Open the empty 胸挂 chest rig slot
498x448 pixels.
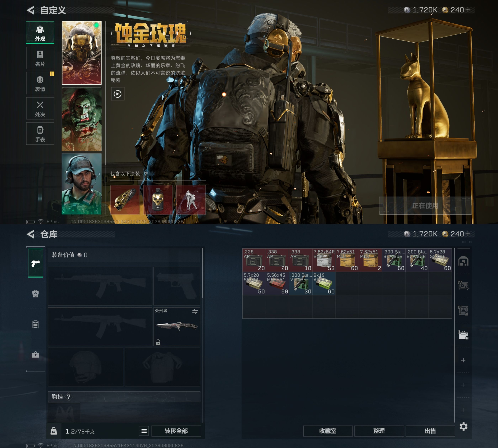point(64,413)
